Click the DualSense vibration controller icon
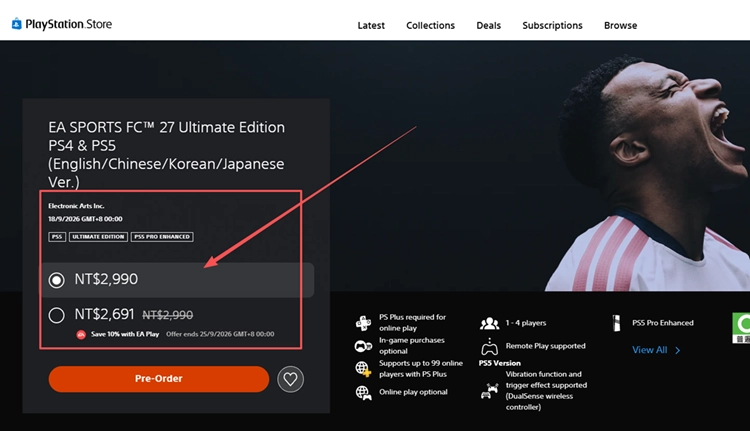Image resolution: width=750 pixels, height=431 pixels. tap(489, 391)
